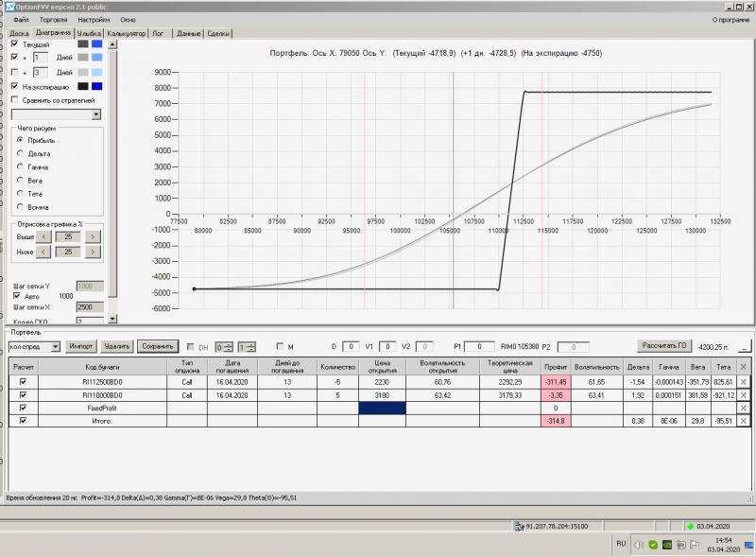Decrease the Ниже percentage with left arrow

coord(43,252)
